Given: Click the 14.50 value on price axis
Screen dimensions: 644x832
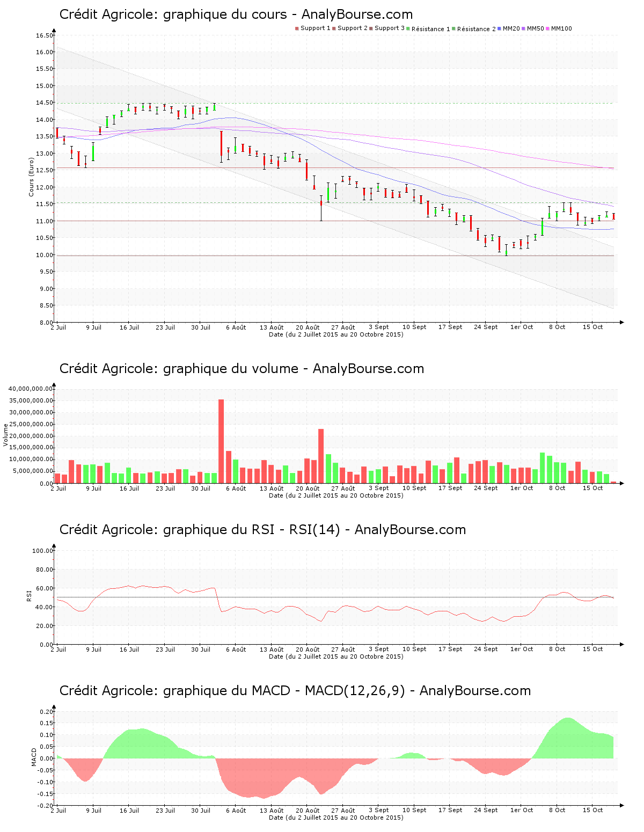Looking at the screenshot, I should pos(45,103).
